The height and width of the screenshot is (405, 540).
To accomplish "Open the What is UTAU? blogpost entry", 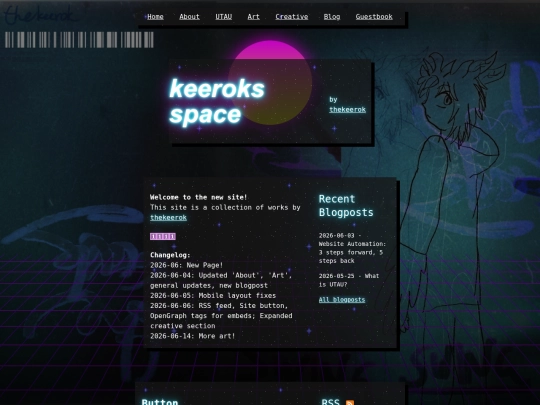I will click(349, 280).
